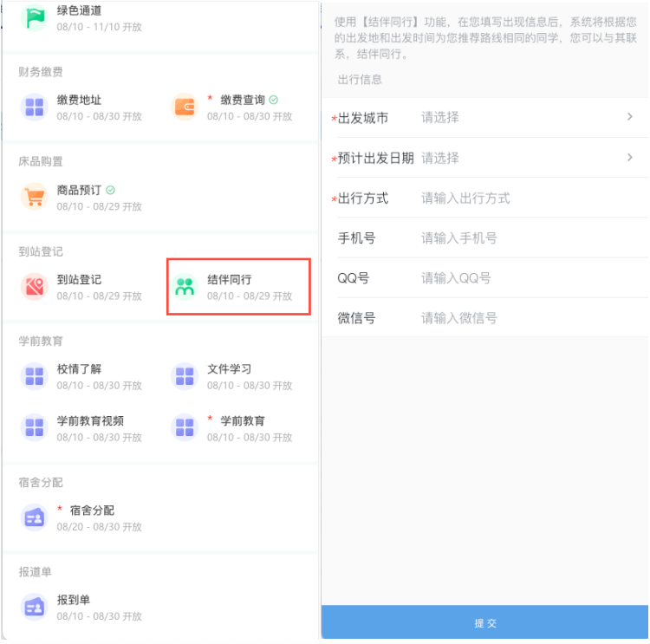
Task: Tap the 缴费查询 orange wallet icon
Action: click(185, 107)
